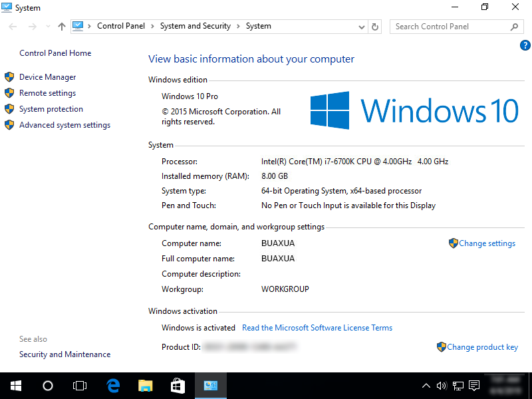
Task: Open Security and Maintenance link
Action: point(65,354)
